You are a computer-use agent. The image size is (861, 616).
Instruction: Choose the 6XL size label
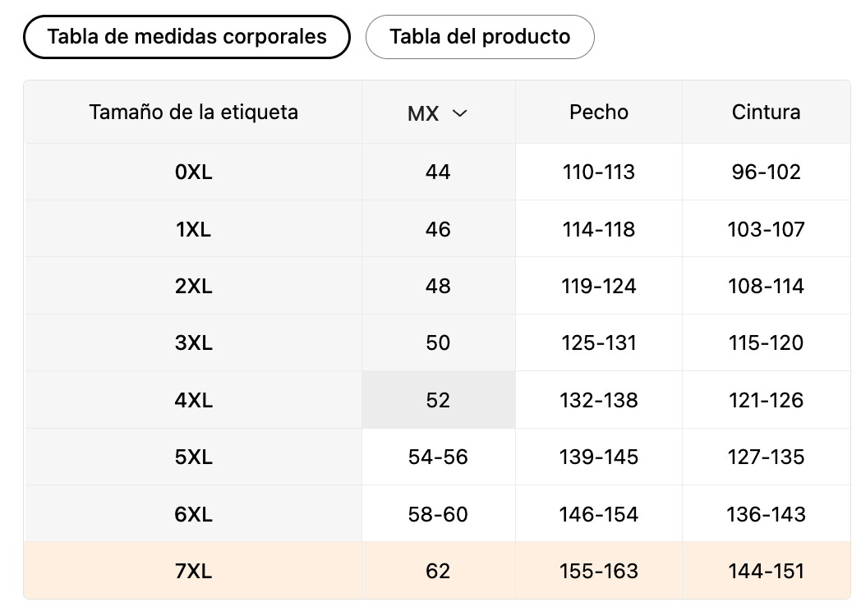point(193,514)
